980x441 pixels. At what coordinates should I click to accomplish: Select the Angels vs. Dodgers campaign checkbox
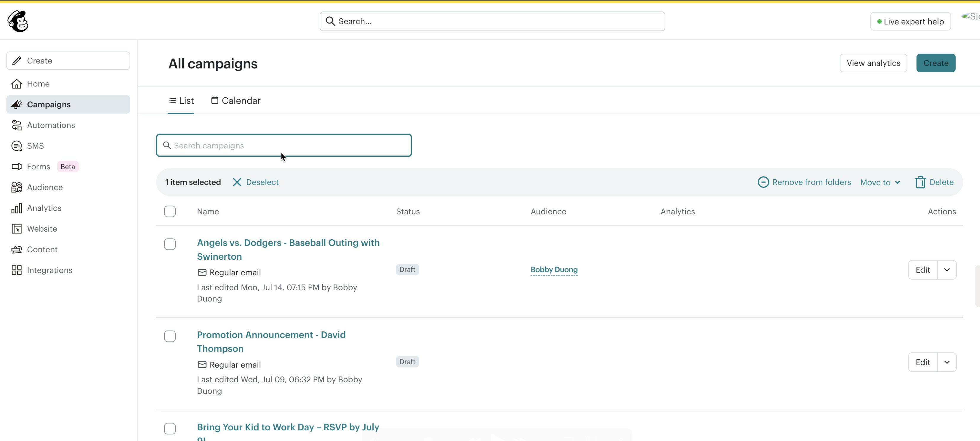170,244
